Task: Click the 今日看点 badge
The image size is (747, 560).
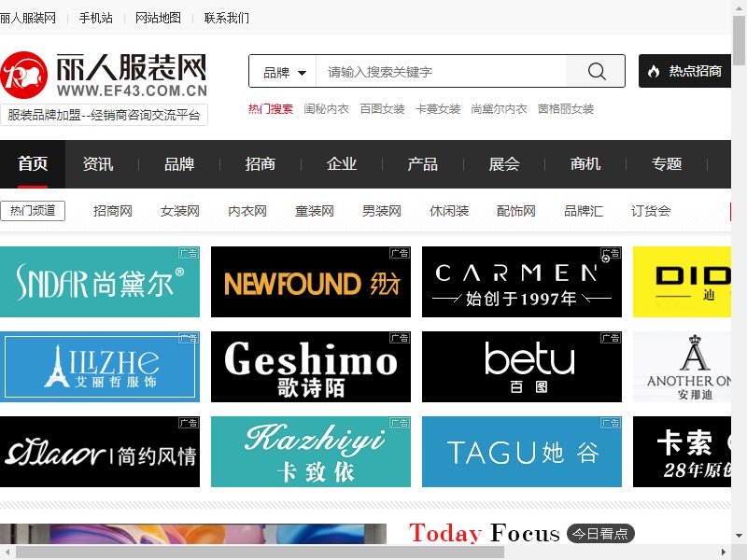Action: point(600,533)
